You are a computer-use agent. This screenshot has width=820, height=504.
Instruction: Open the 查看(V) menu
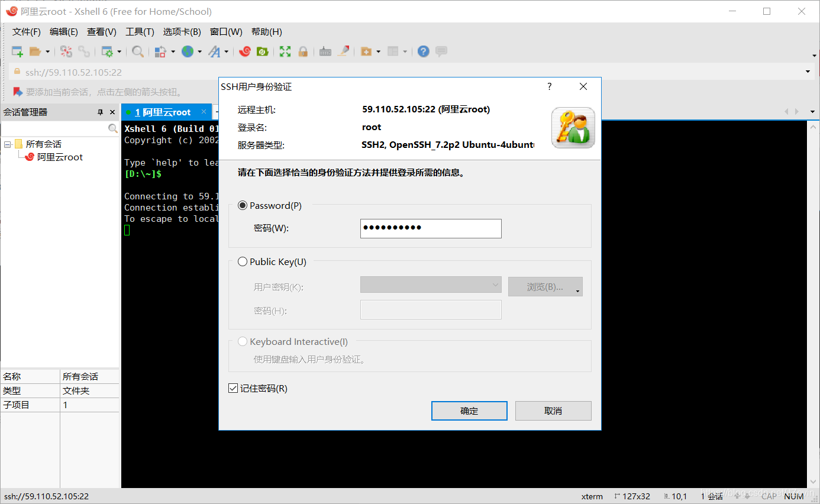(x=101, y=32)
